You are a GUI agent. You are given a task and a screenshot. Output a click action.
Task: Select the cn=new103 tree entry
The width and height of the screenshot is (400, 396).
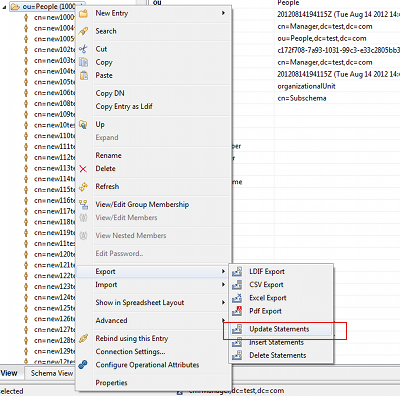click(55, 61)
